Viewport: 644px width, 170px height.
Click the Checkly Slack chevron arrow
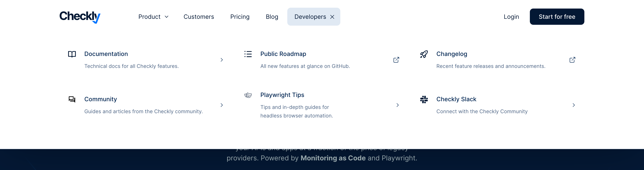pyautogui.click(x=574, y=105)
